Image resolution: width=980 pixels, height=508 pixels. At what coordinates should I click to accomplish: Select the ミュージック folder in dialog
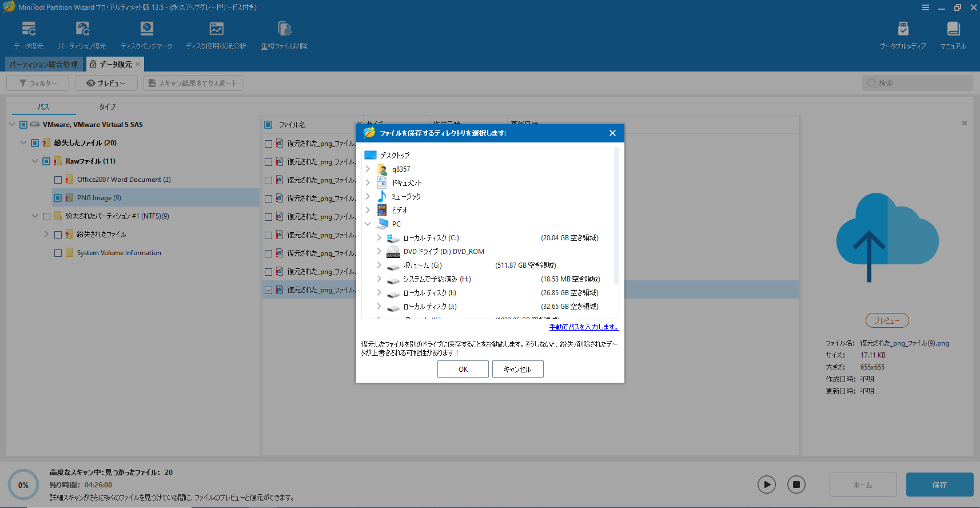pyautogui.click(x=406, y=197)
